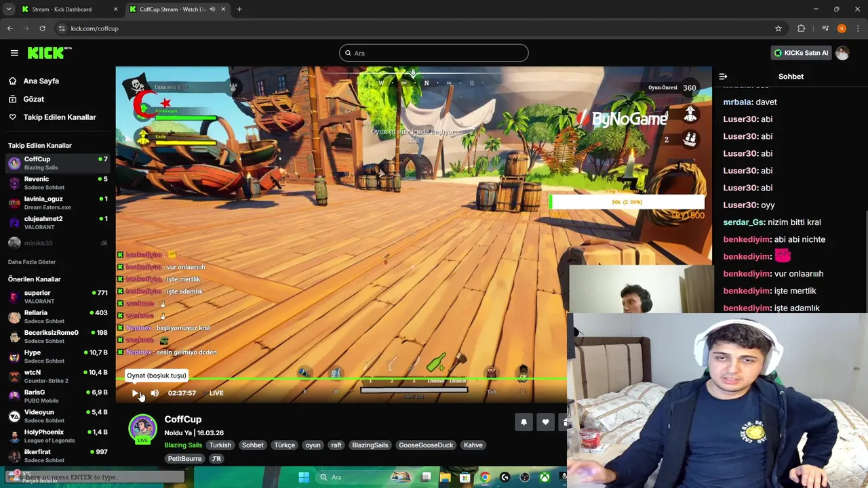Open lavinia_oguz channel in sidebar

click(58, 203)
